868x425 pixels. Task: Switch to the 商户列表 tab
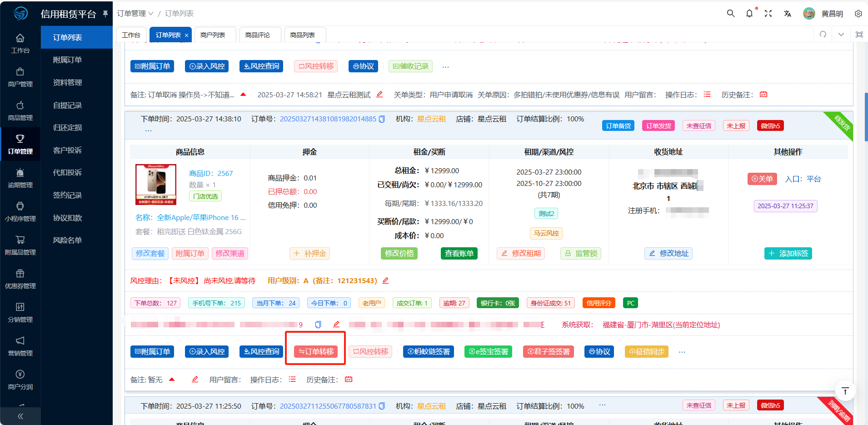[213, 35]
